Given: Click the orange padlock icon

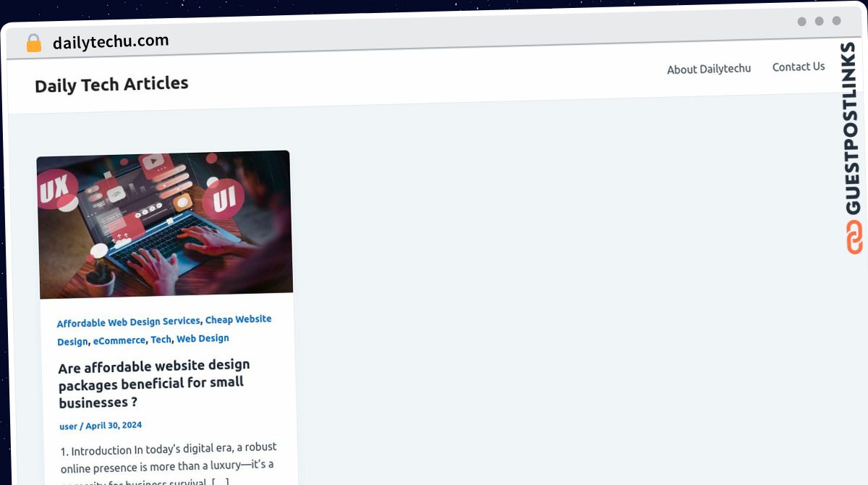Looking at the screenshot, I should [x=34, y=43].
